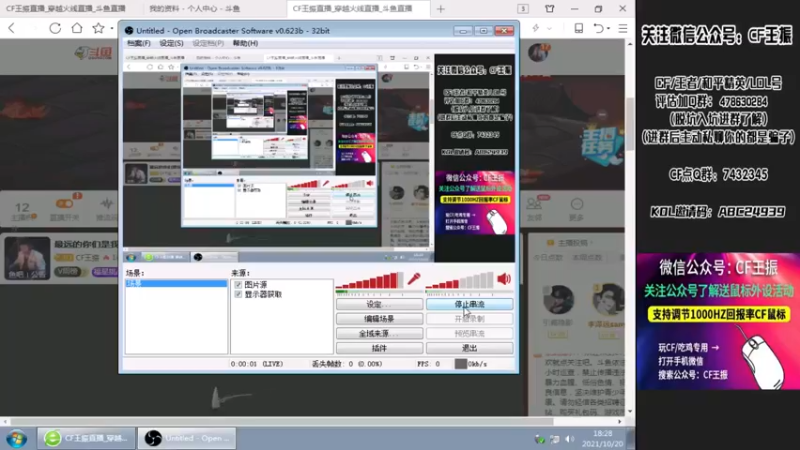Click the OBS preview thumbnail area
Screen dimensions: 800x450
(x=319, y=158)
